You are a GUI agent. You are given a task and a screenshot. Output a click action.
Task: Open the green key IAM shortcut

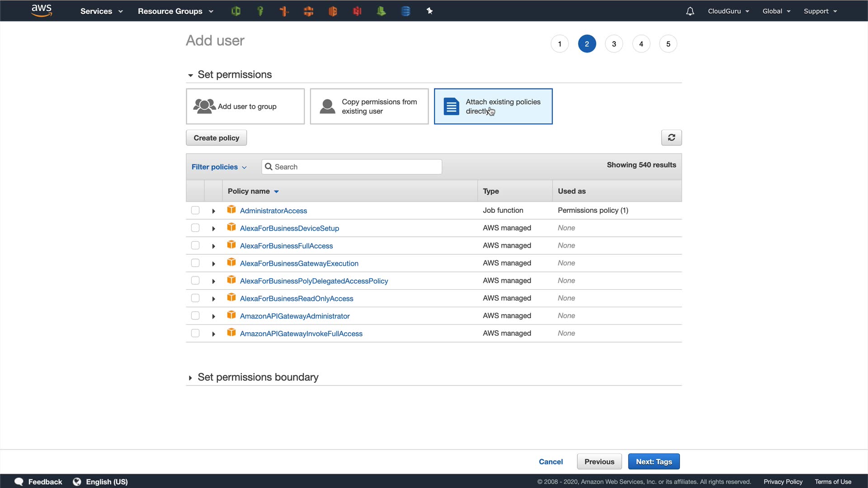point(260,11)
